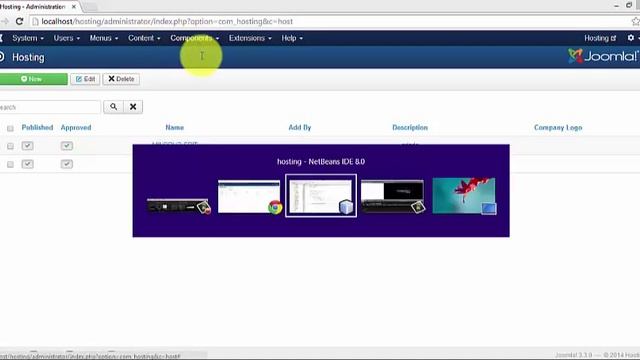Screen dimensions: 640x360
Task: Open the Help menu
Action: click(x=292, y=38)
